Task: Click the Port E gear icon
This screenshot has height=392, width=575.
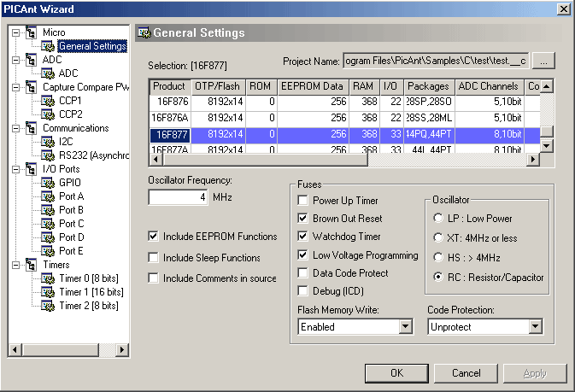Action: [48, 251]
